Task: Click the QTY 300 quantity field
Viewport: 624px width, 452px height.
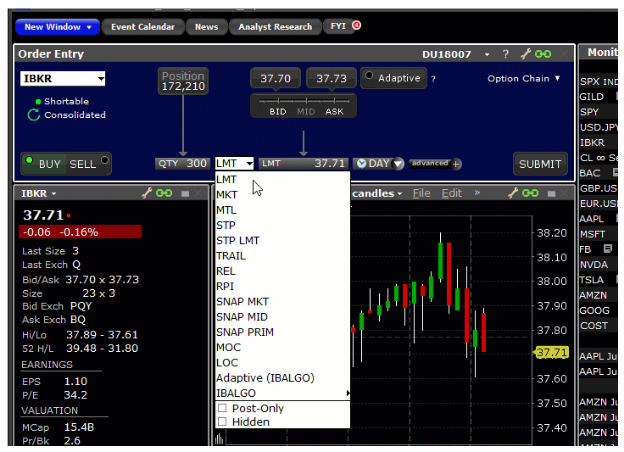Action: (x=182, y=164)
